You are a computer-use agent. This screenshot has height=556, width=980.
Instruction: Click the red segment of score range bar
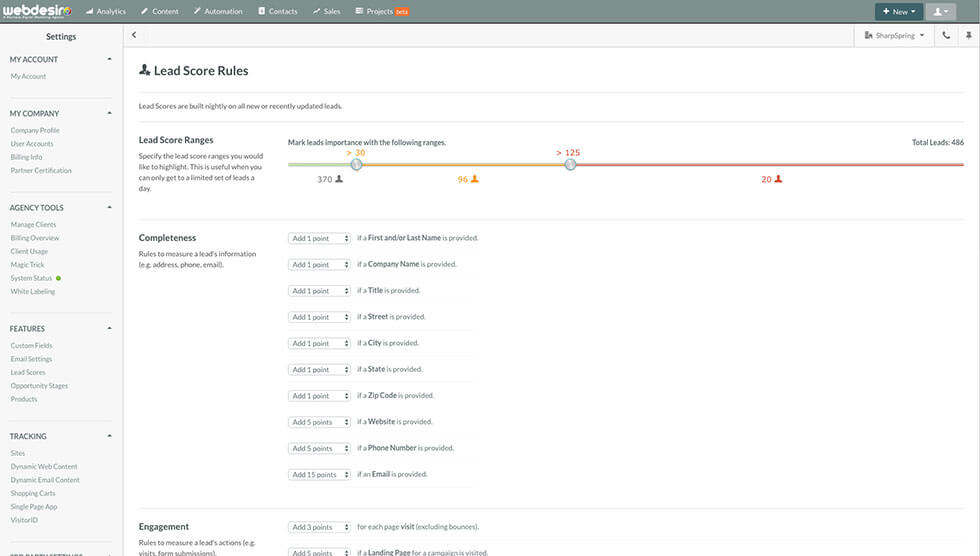(x=769, y=165)
